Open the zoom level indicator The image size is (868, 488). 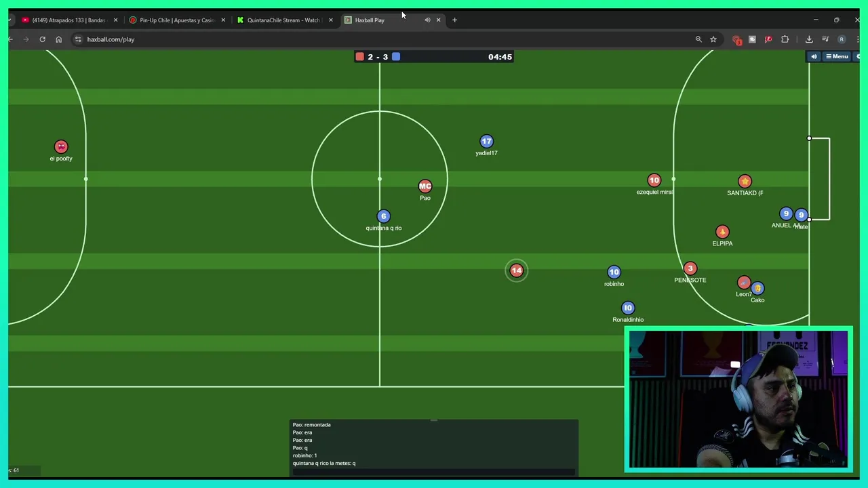pos(698,39)
